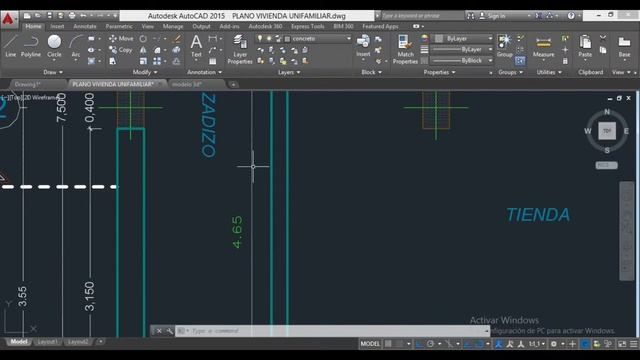The width and height of the screenshot is (640, 360).
Task: Select the Line drawing tool
Action: tap(11, 46)
